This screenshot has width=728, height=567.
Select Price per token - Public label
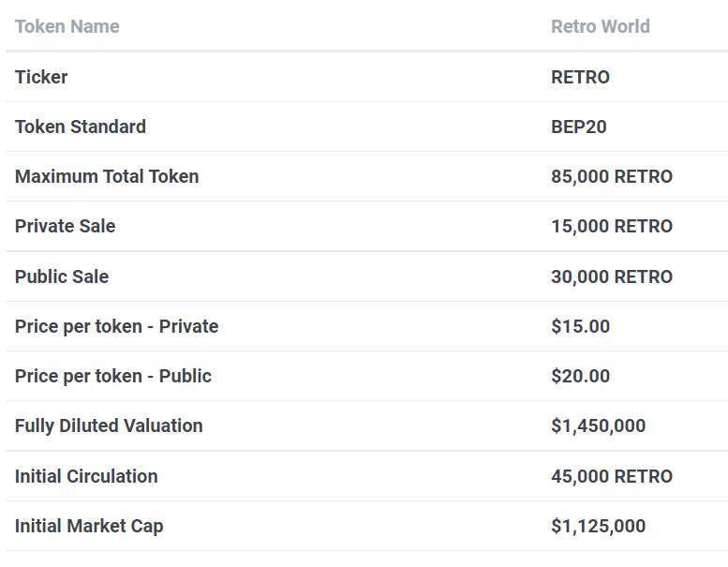click(x=113, y=376)
